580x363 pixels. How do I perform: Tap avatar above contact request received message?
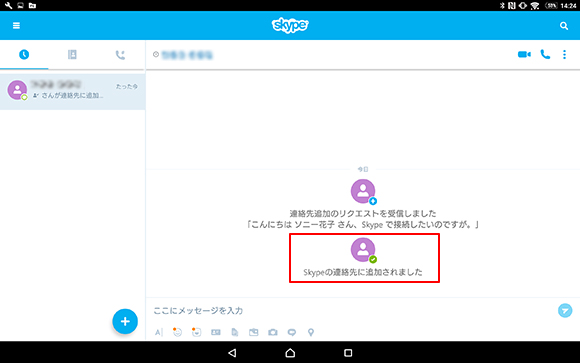tap(363, 191)
